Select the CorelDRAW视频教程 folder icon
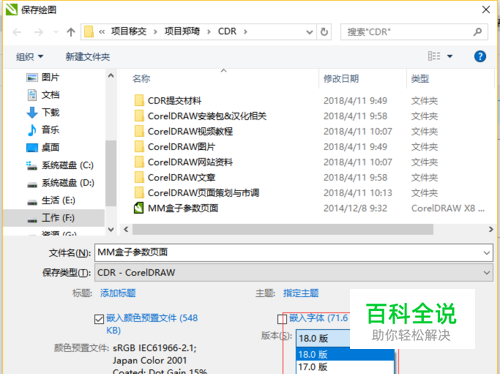500x374 pixels. pos(139,131)
